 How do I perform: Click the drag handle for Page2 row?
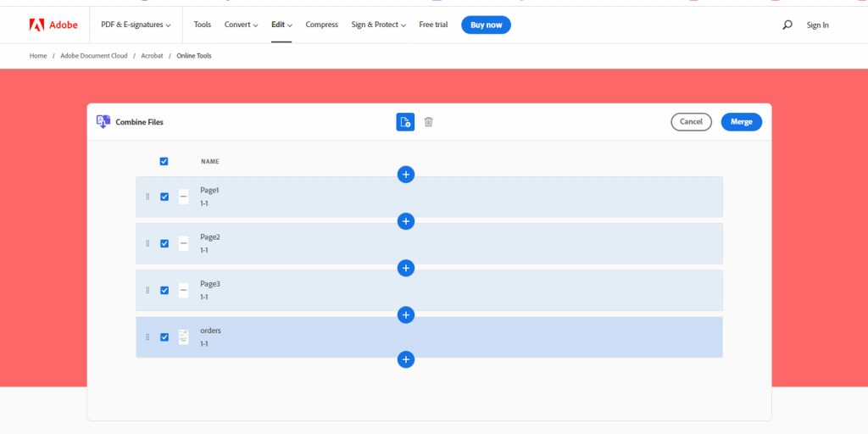click(x=147, y=243)
